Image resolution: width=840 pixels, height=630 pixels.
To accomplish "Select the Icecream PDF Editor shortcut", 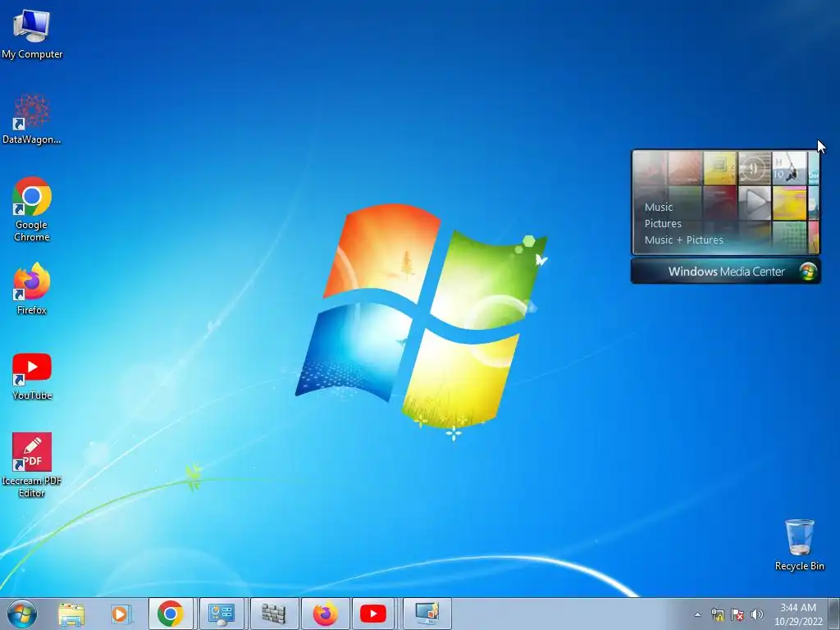I will tap(32, 465).
